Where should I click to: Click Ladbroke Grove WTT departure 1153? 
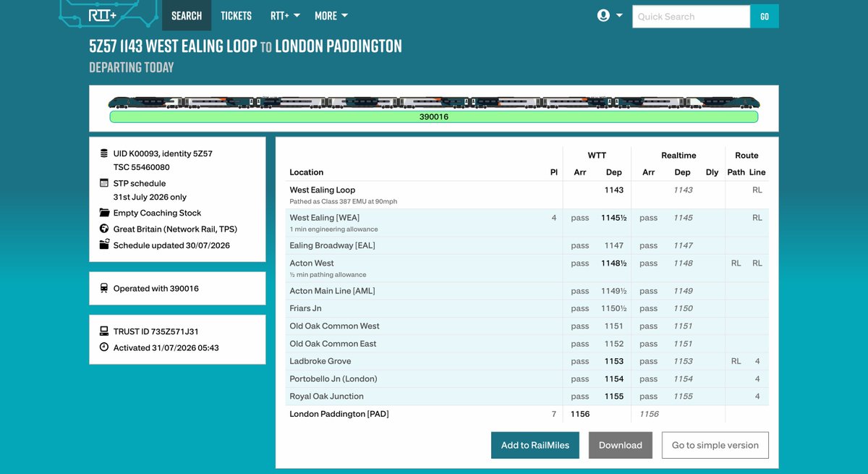tap(614, 361)
